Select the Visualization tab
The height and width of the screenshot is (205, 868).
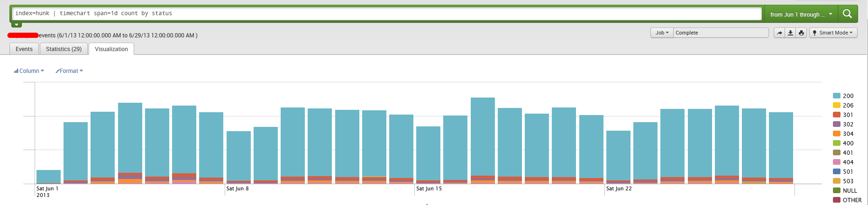111,49
